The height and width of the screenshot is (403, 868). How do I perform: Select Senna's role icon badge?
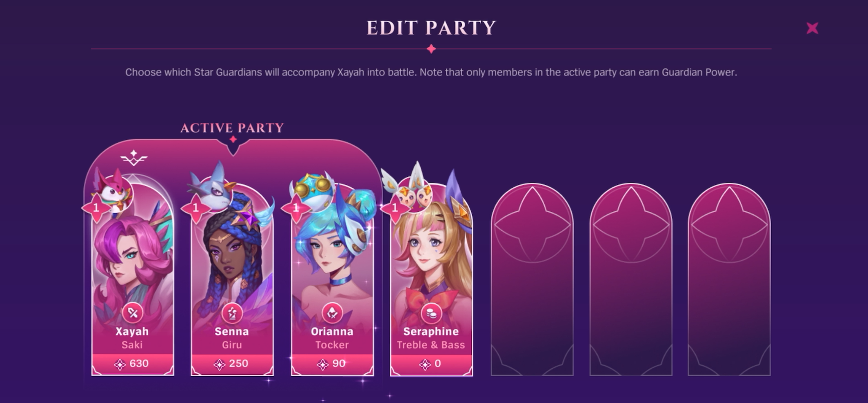pos(232,313)
